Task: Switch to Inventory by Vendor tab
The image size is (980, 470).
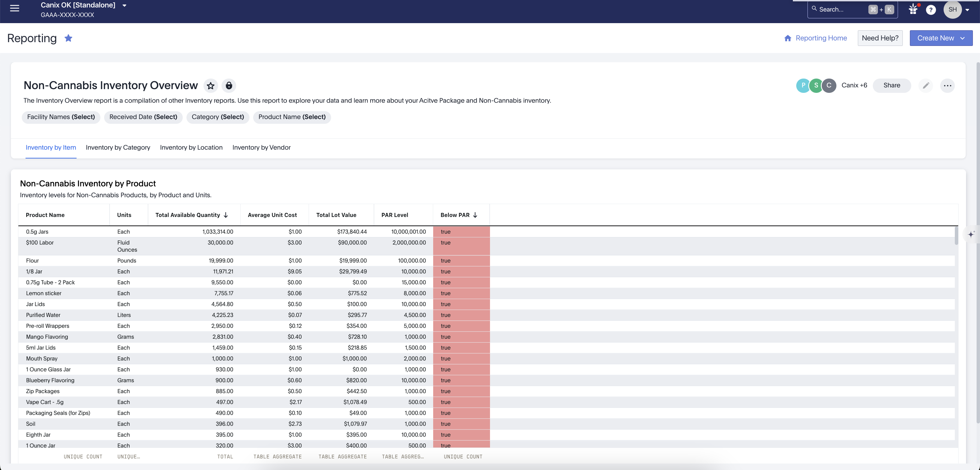Action: click(x=261, y=148)
